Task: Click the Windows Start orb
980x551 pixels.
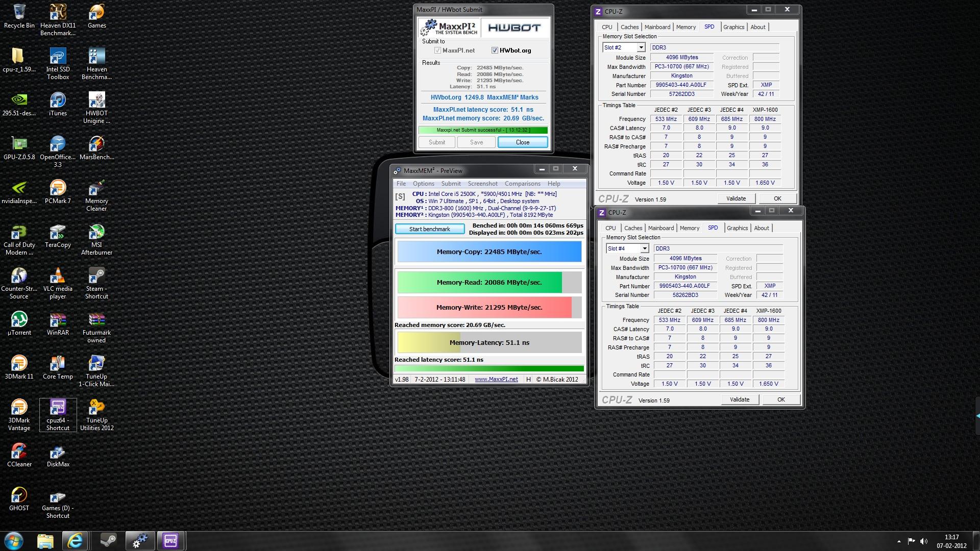Action: (14, 541)
